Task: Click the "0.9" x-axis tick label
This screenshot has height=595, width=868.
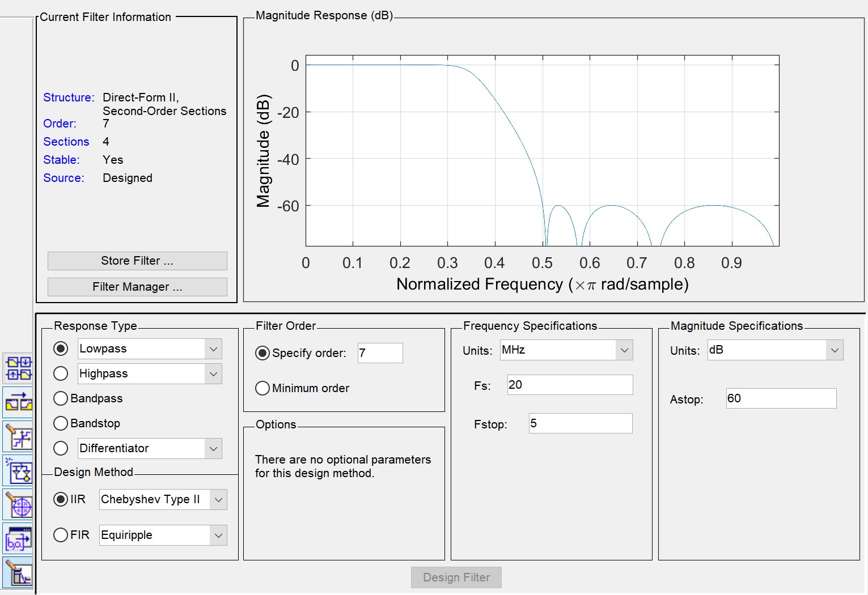Action: click(731, 263)
